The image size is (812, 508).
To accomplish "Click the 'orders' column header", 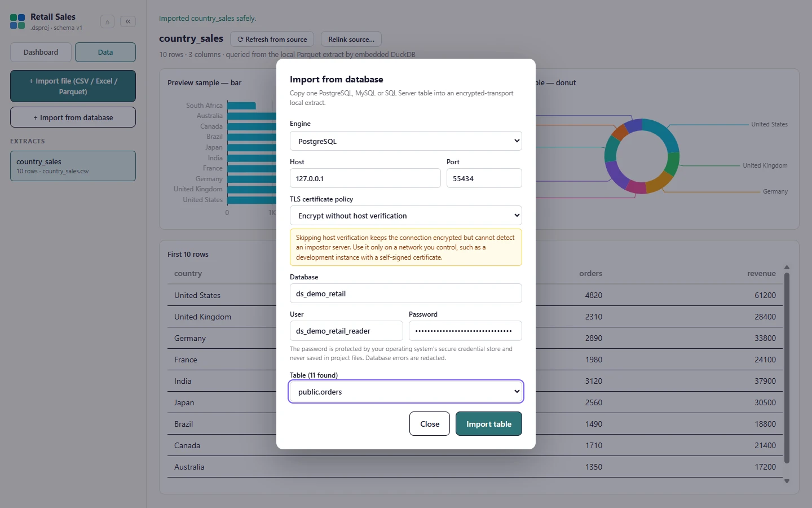I will coord(590,273).
